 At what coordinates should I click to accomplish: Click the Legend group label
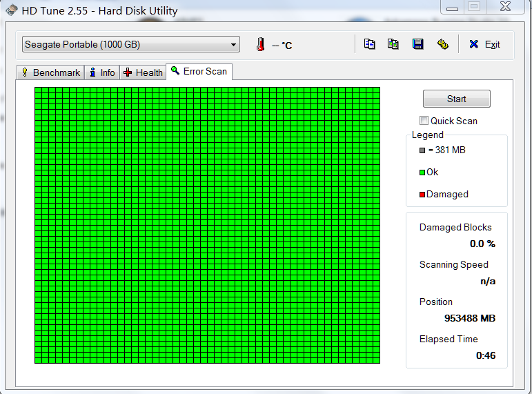point(428,135)
